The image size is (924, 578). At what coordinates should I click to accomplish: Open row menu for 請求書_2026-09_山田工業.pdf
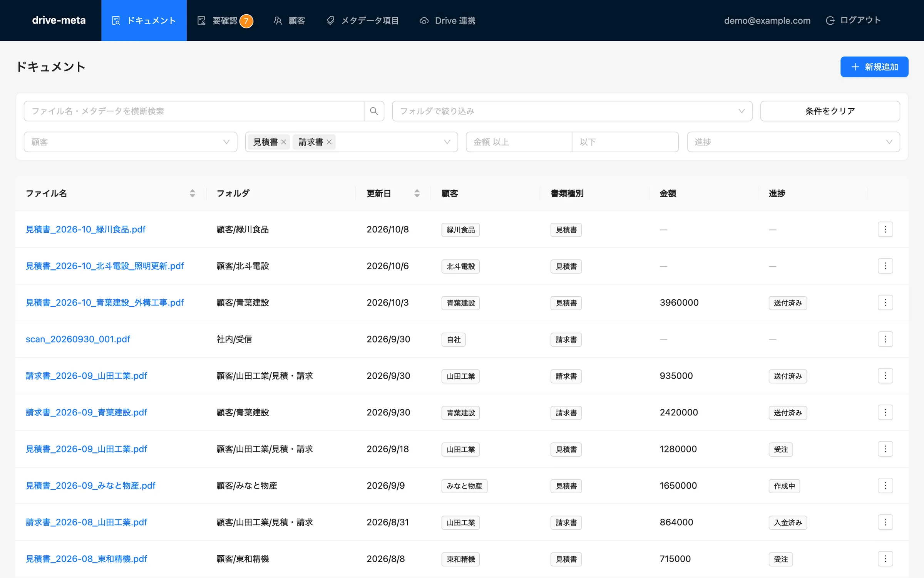pos(885,376)
